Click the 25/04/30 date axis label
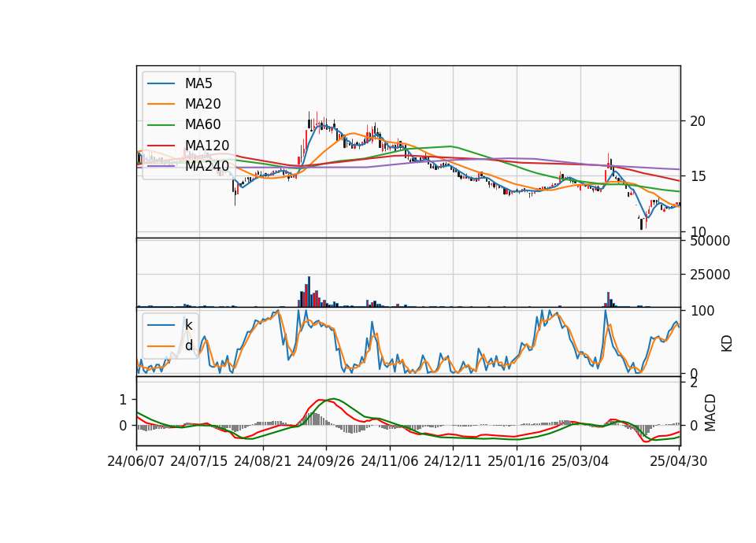Screen dimensions: 756x543 679,461
